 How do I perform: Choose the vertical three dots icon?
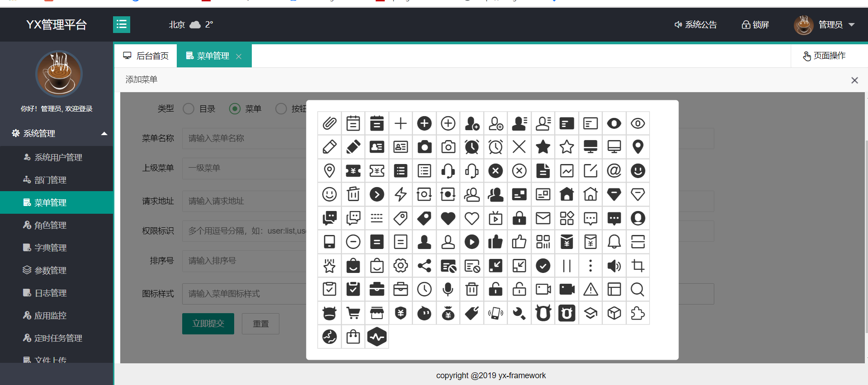tap(590, 266)
